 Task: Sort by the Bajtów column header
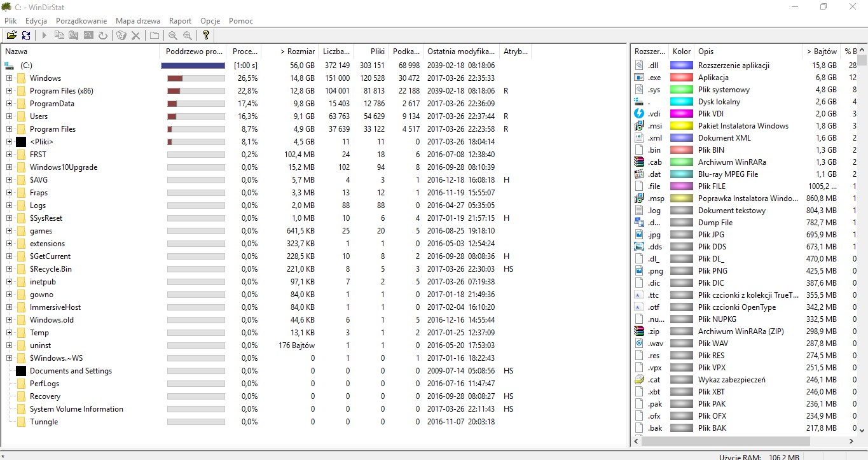822,52
